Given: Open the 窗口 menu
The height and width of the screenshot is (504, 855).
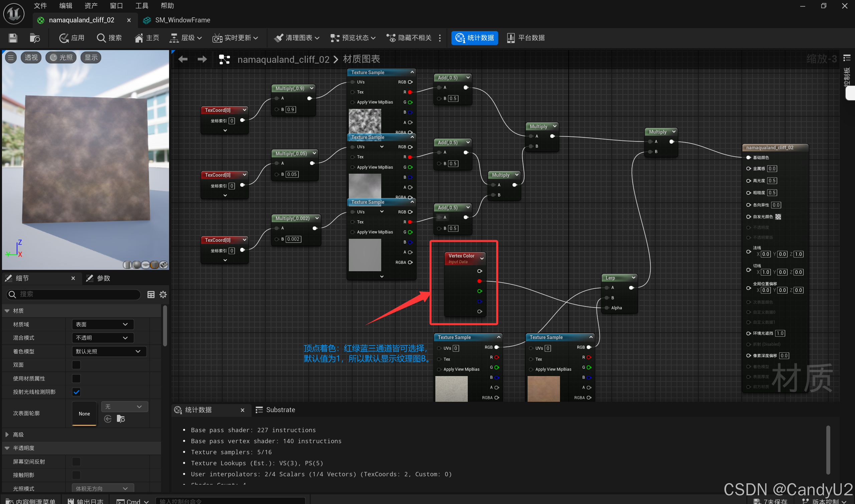Looking at the screenshot, I should point(116,5).
